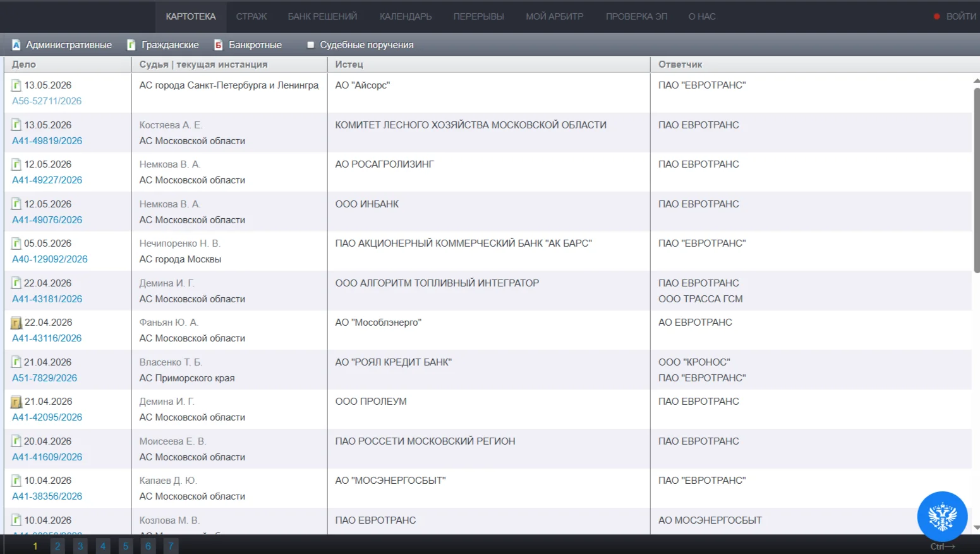The width and height of the screenshot is (980, 554).
Task: Open the КАРТОТЕКА tab
Action: click(x=191, y=16)
